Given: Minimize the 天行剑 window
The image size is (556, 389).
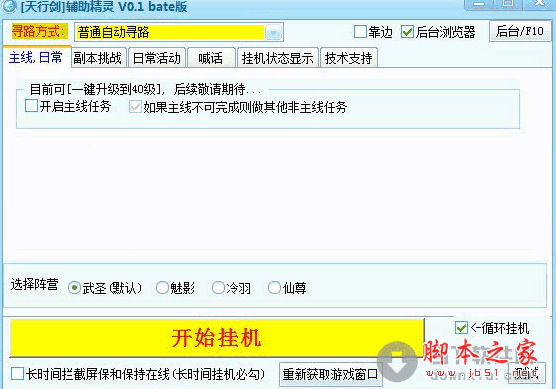Looking at the screenshot, I should (x=479, y=4).
